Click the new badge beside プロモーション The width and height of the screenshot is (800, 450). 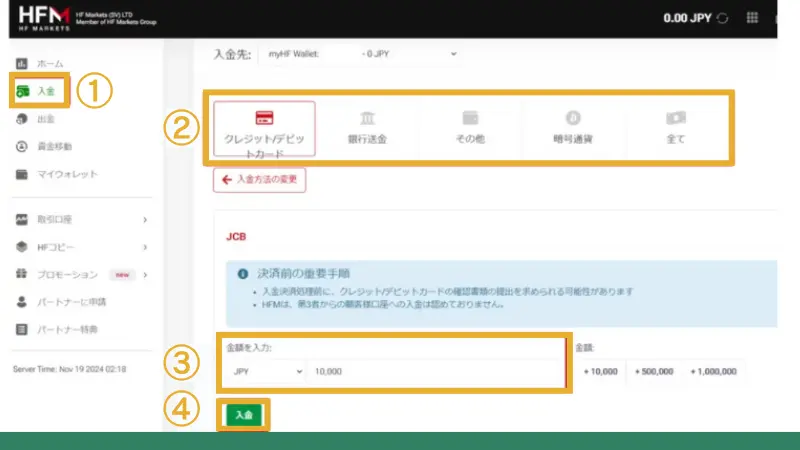coord(122,274)
